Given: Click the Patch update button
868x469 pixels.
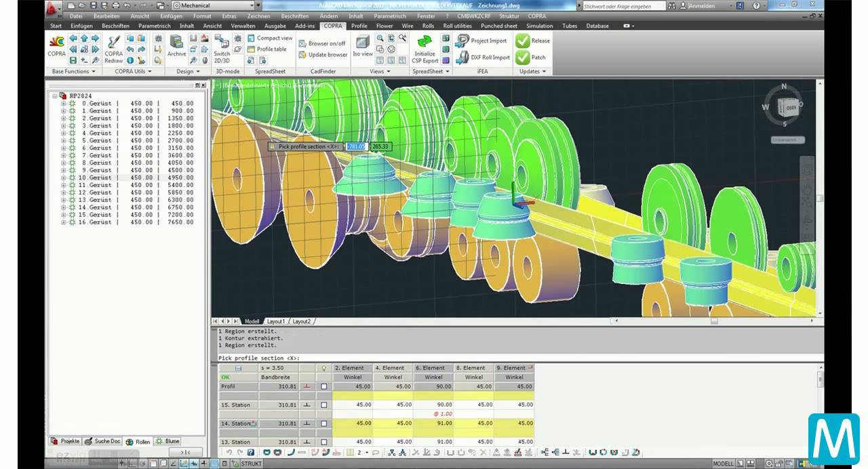Looking at the screenshot, I should pos(531,58).
